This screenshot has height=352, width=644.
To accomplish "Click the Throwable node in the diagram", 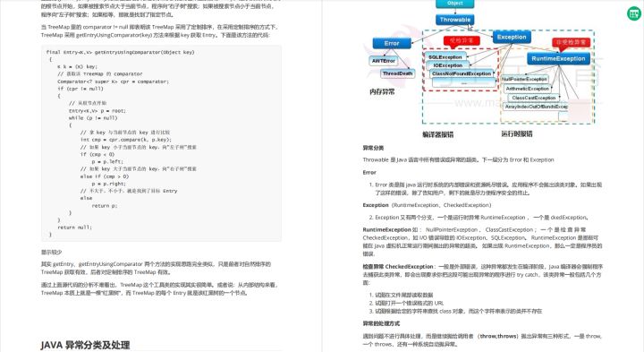I will pyautogui.click(x=455, y=20).
